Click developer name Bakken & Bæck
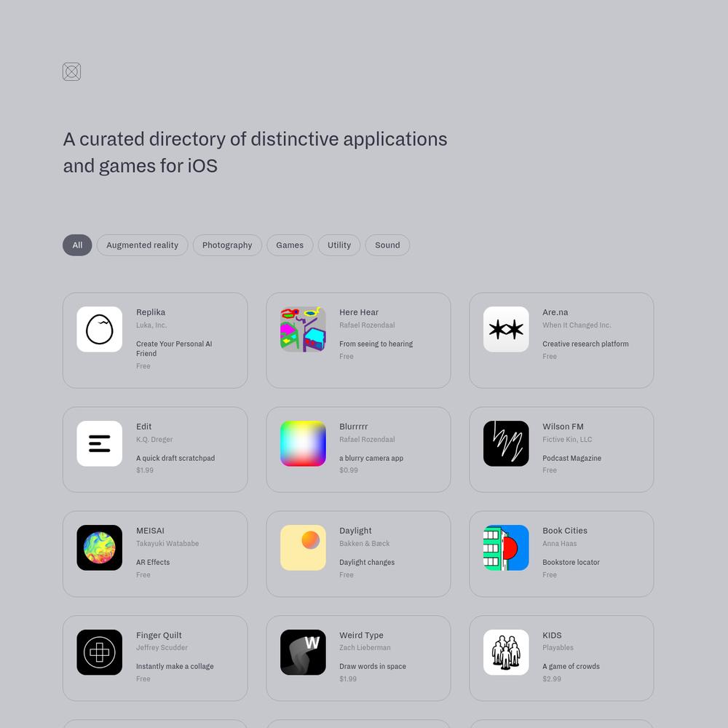Viewport: 728px width, 728px height. pyautogui.click(x=365, y=543)
